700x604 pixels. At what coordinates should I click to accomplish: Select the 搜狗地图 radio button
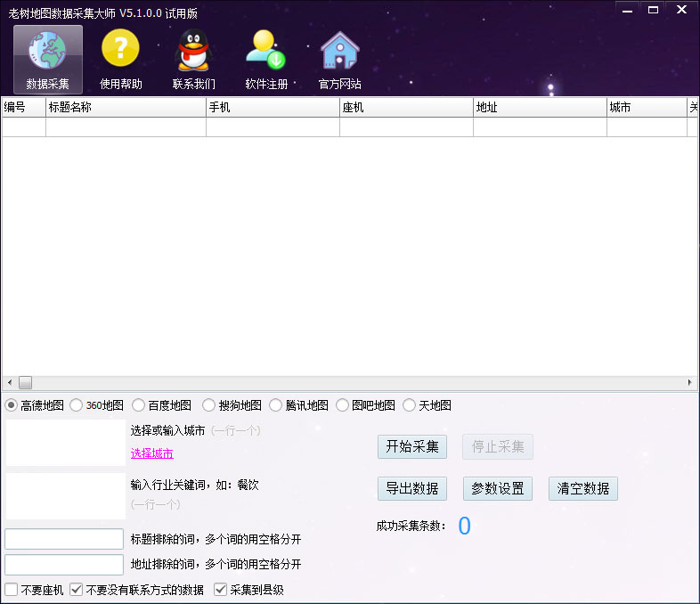click(x=208, y=405)
